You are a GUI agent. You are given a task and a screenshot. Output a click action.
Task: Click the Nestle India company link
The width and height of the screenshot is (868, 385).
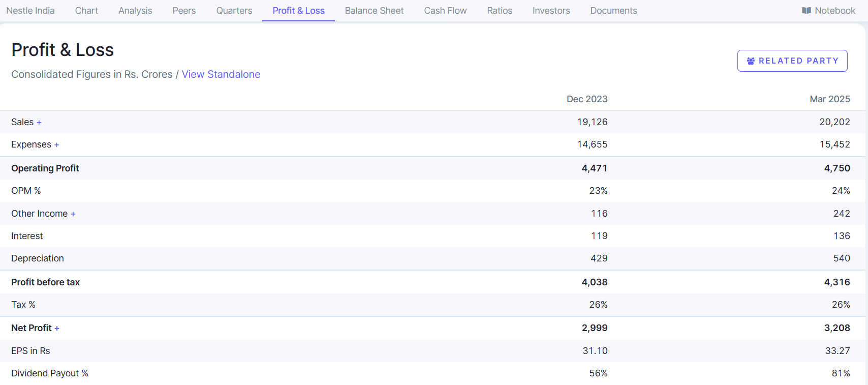coord(30,11)
